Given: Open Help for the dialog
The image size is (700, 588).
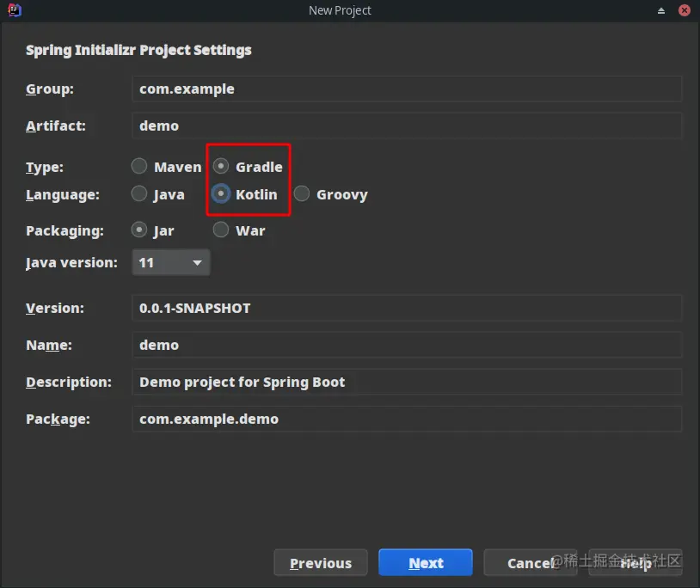Looking at the screenshot, I should (x=636, y=563).
